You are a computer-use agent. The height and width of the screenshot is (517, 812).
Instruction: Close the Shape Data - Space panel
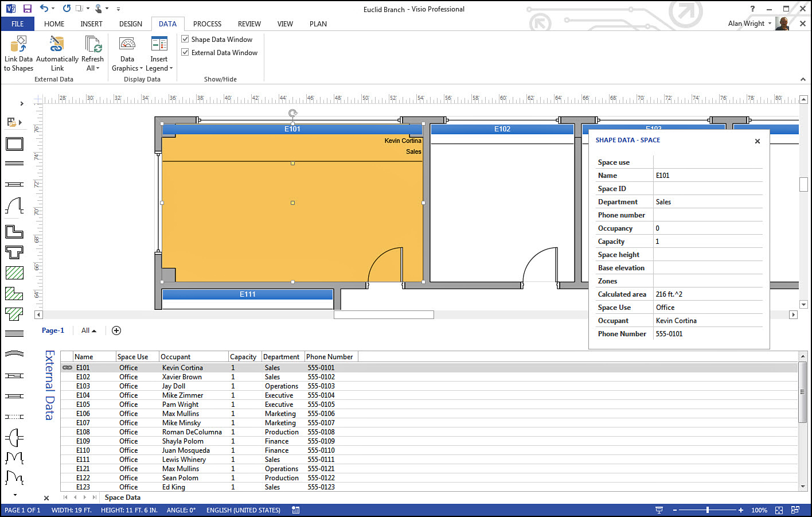tap(758, 141)
